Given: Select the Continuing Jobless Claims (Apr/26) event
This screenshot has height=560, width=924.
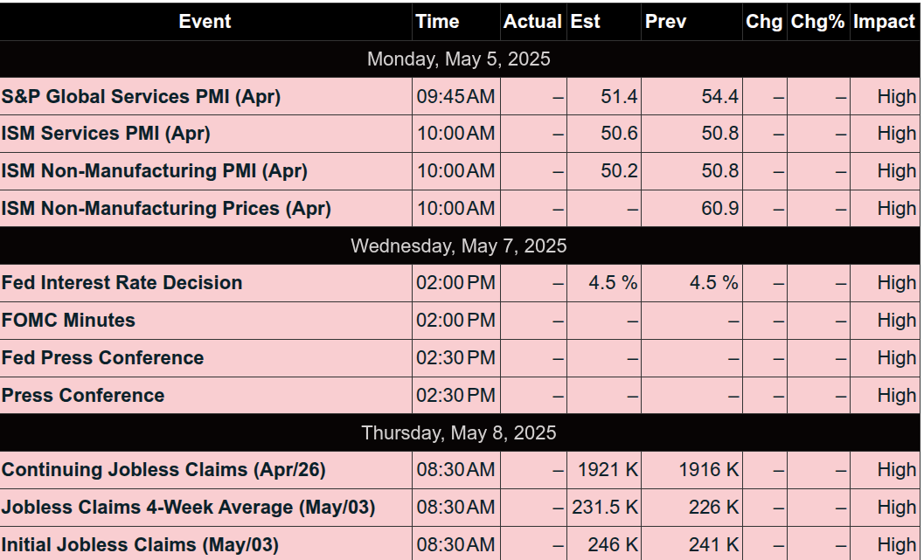Looking at the screenshot, I should 163,470.
